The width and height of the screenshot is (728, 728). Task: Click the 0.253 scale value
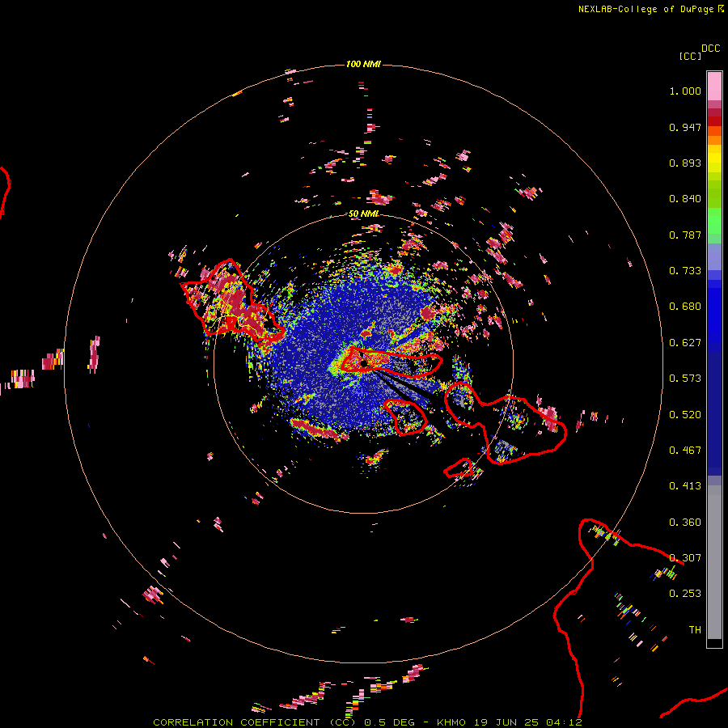[x=685, y=594]
